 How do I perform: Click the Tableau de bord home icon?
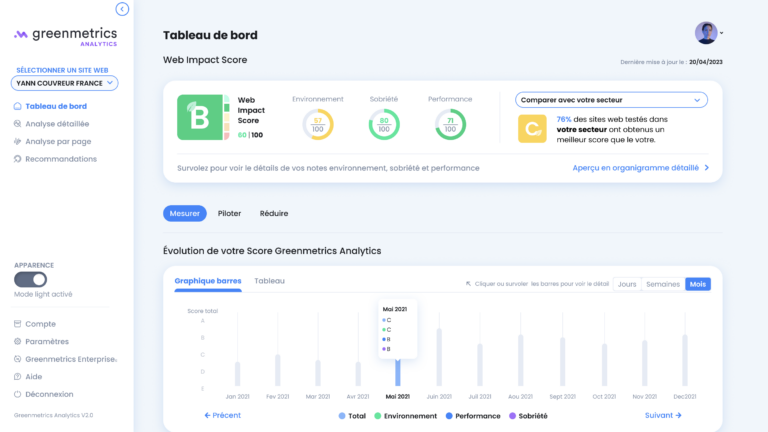(x=18, y=106)
